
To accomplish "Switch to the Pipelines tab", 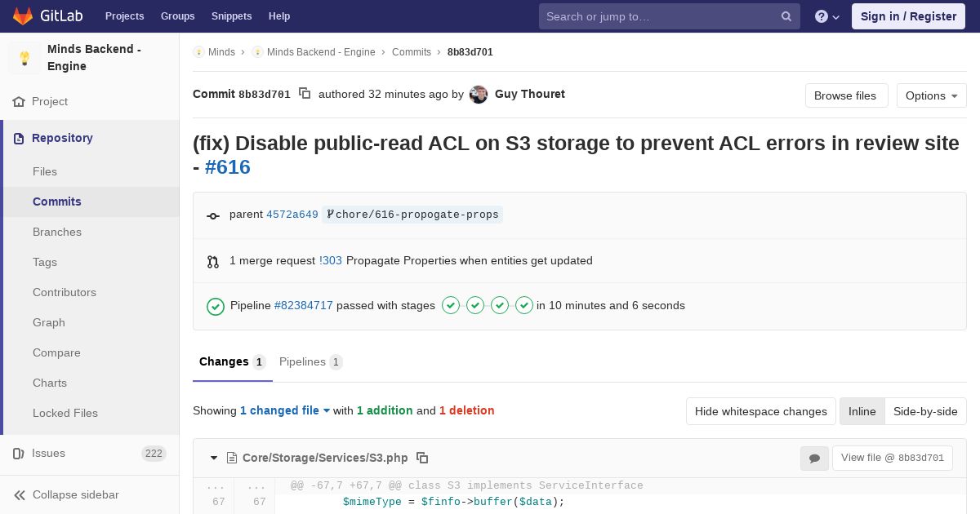I will click(x=310, y=361).
